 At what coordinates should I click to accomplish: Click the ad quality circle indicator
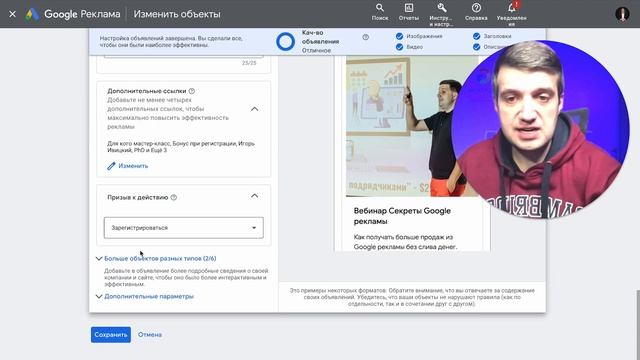point(285,42)
